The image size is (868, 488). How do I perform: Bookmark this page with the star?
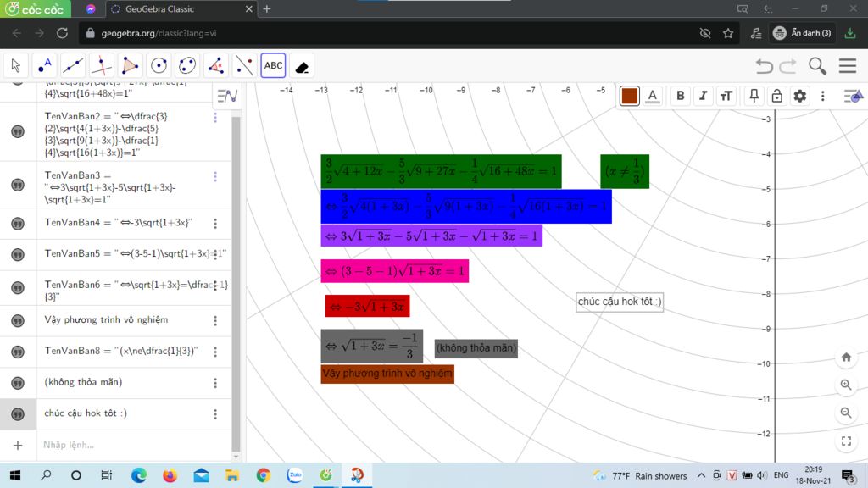[x=728, y=33]
